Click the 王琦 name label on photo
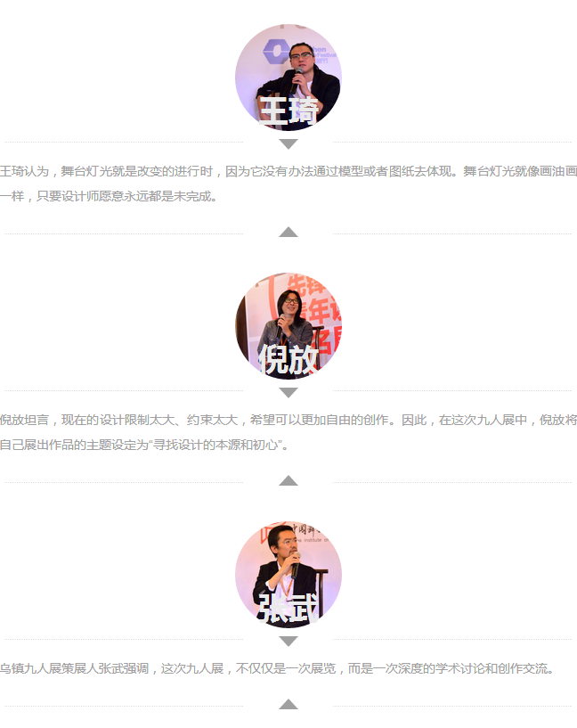Image resolution: width=577 pixels, height=728 pixels. coord(289,111)
